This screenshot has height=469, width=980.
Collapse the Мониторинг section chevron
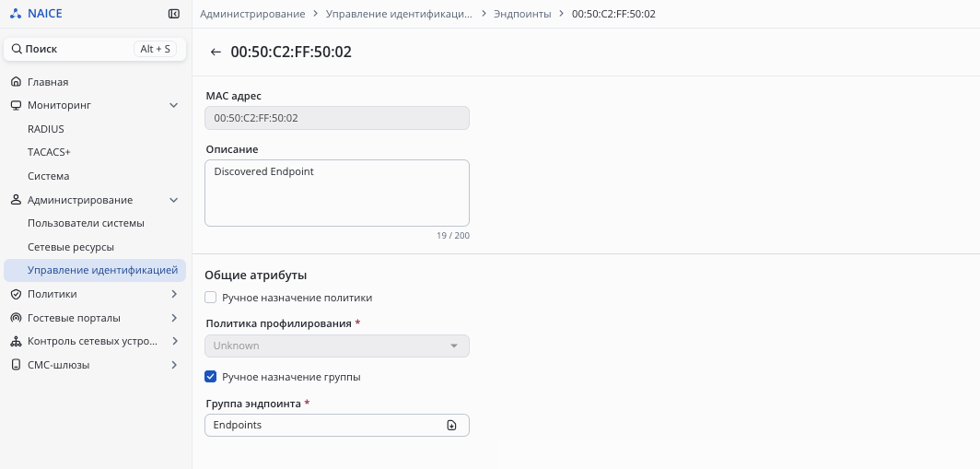(174, 105)
